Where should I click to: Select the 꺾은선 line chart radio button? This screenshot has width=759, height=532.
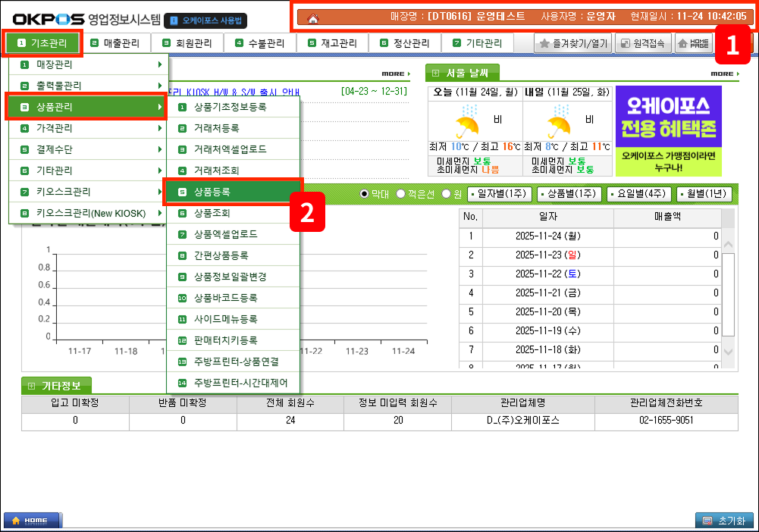point(400,194)
